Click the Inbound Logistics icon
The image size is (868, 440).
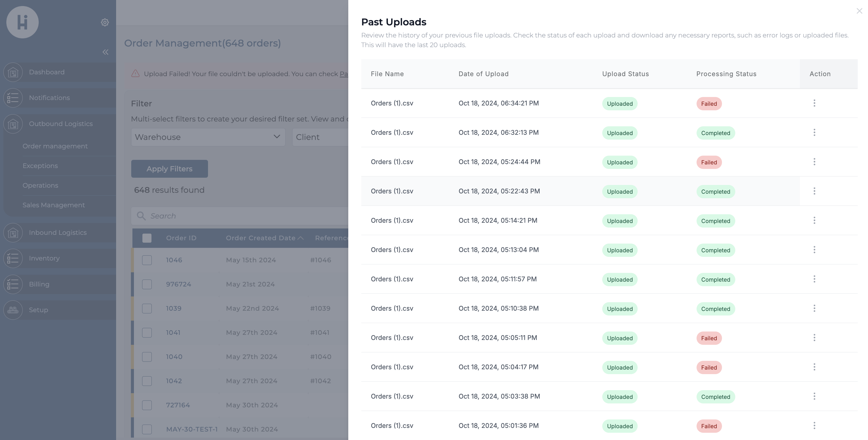(13, 233)
